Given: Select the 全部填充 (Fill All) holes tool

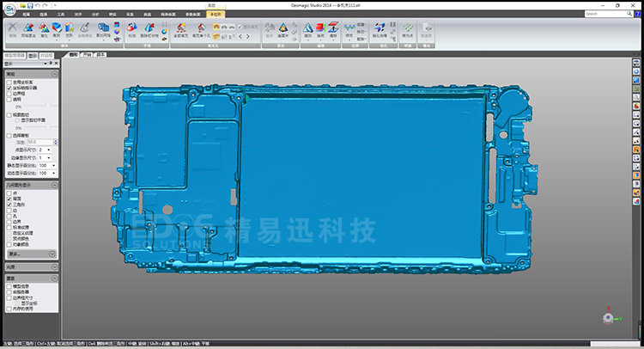Looking at the screenshot, I should pyautogui.click(x=180, y=31).
